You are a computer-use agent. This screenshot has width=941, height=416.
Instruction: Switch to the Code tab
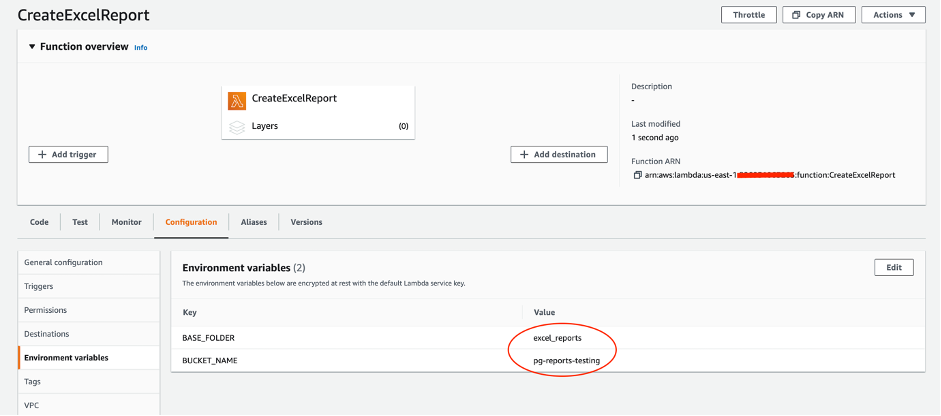[x=39, y=222]
